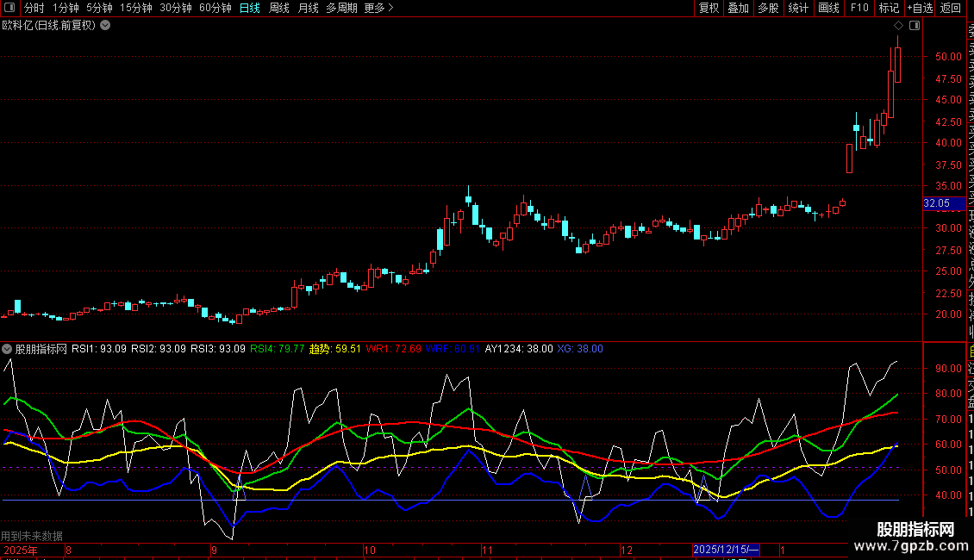Click the XG: 38.00 value
Screen dimensions: 974x560
[580, 349]
